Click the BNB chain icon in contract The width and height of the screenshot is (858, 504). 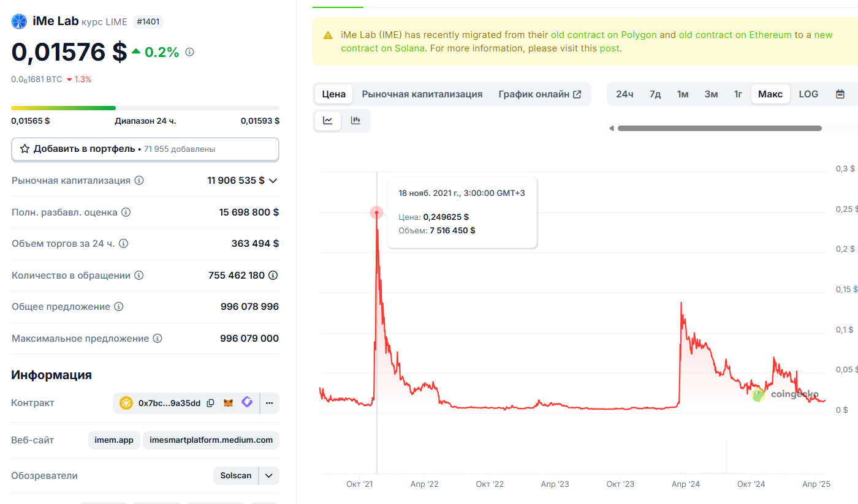126,403
